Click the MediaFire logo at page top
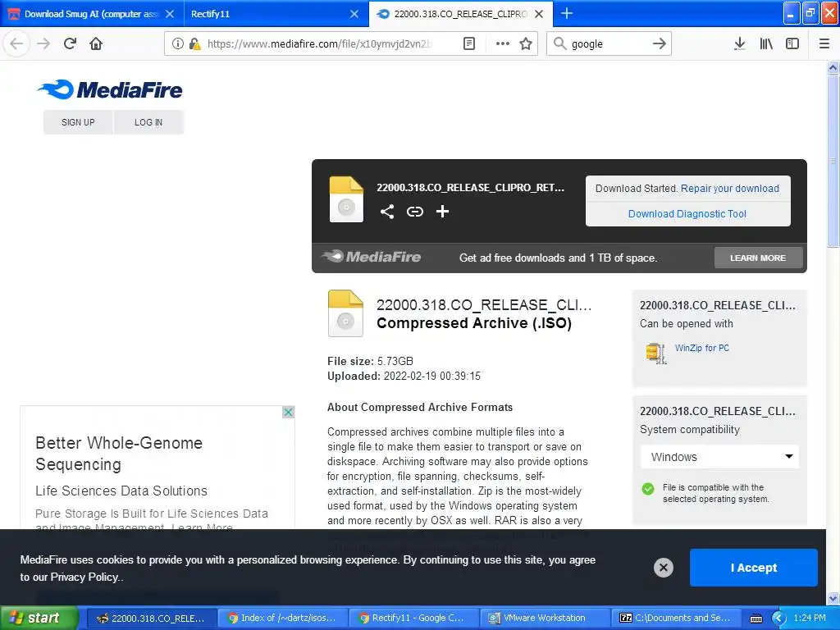This screenshot has height=630, width=840. click(110, 90)
